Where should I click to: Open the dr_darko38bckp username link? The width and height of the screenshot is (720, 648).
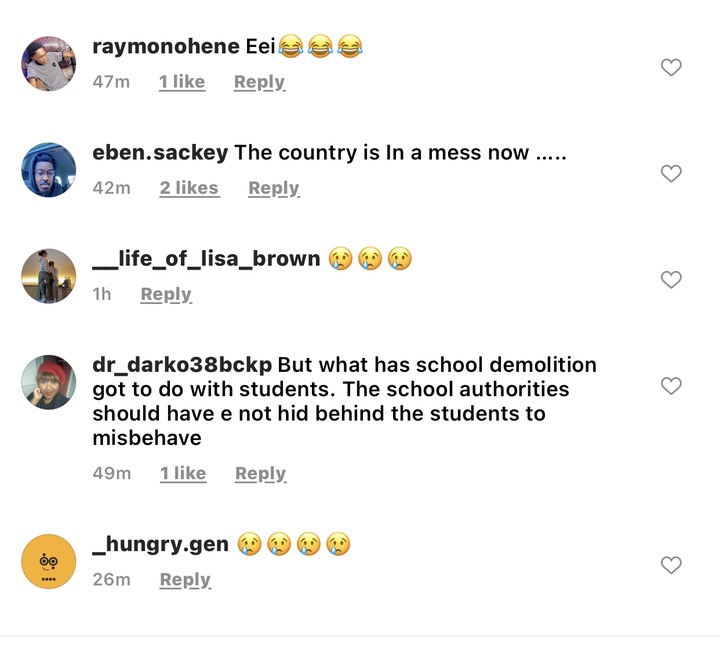coord(182,365)
